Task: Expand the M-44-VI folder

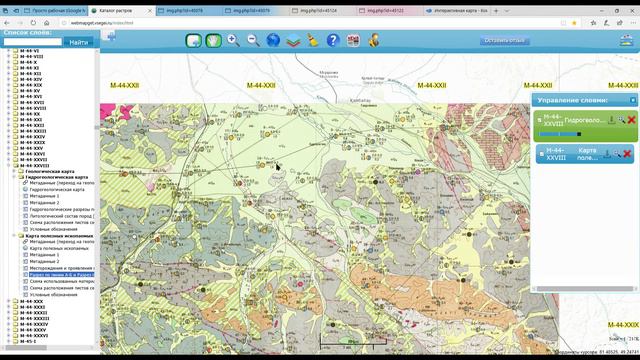Action: pyautogui.click(x=9, y=51)
